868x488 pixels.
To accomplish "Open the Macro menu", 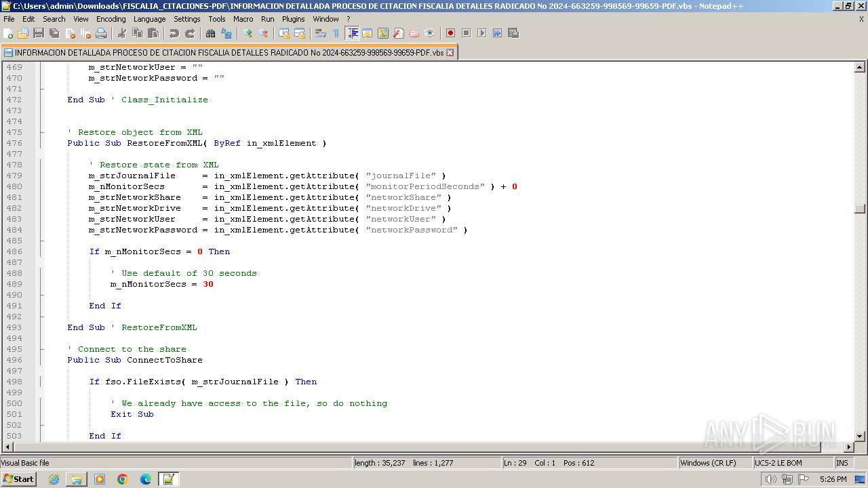I will coord(243,19).
